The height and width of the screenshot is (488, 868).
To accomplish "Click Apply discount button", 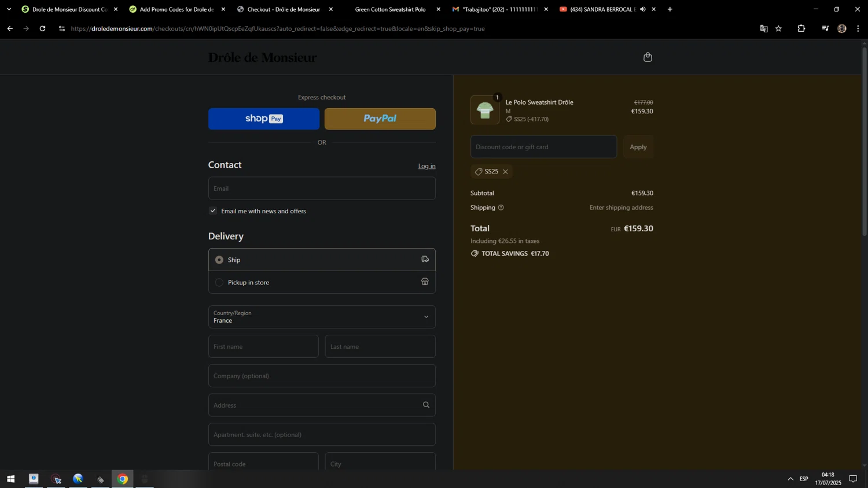I will click(x=638, y=147).
